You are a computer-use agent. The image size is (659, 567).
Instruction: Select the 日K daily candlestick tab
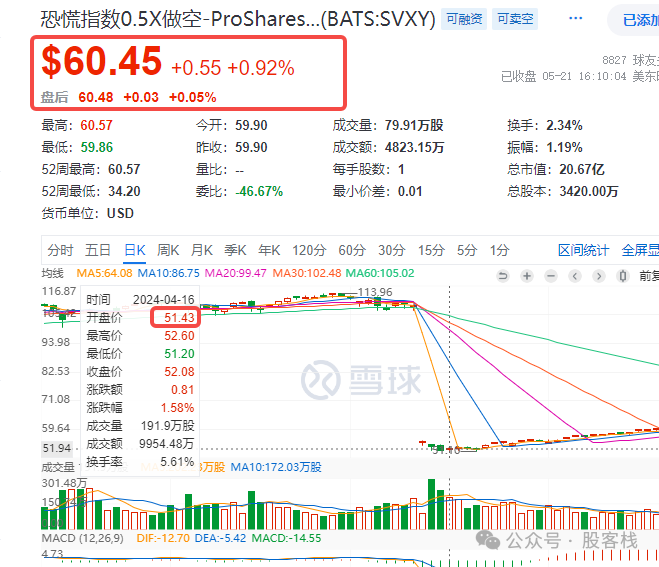coord(134,250)
